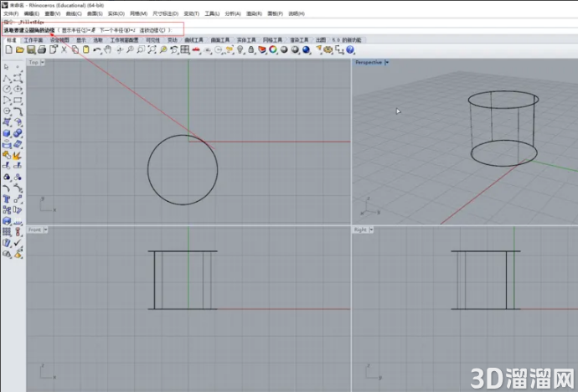The width and height of the screenshot is (578, 392).
Task: Open the four-viewport layout icon
Action: (185, 49)
